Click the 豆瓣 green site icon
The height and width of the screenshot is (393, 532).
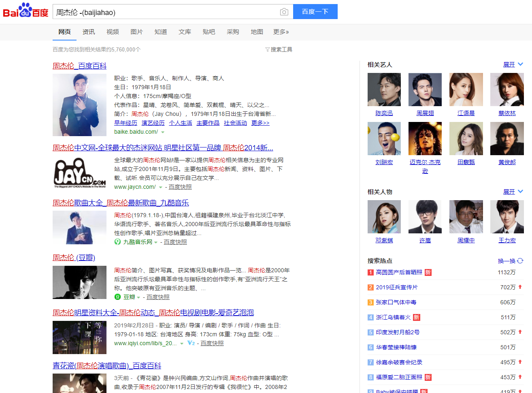click(117, 297)
